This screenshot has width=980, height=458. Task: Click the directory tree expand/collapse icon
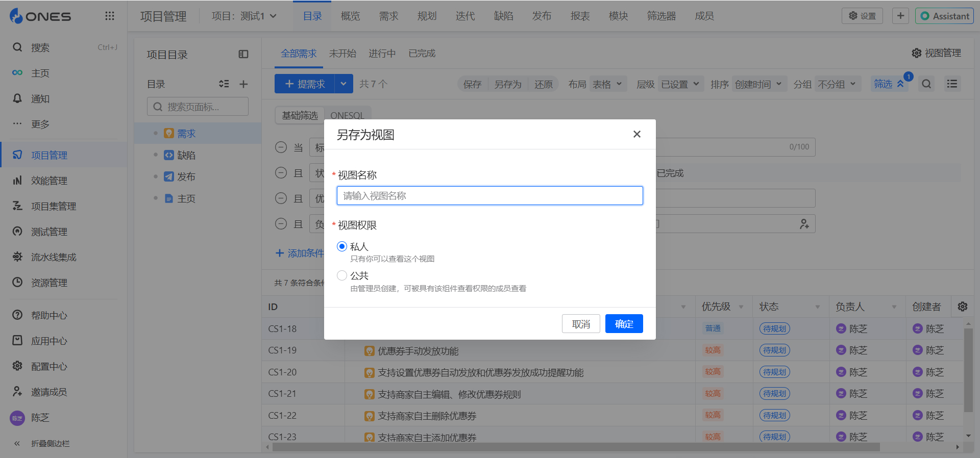click(224, 84)
